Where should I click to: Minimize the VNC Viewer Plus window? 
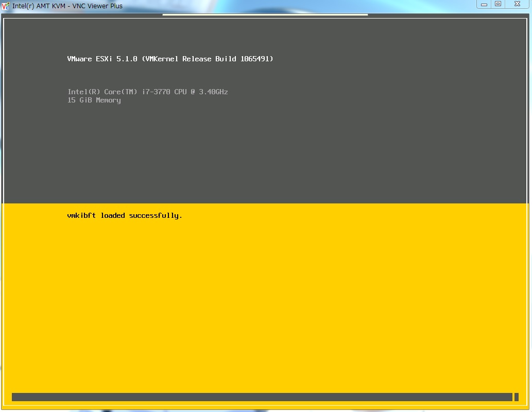pos(484,4)
